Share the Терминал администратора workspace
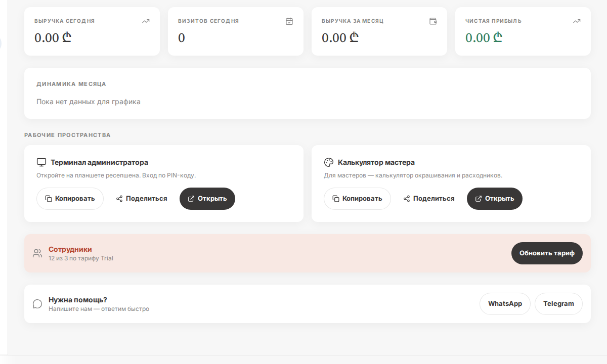 coord(142,199)
